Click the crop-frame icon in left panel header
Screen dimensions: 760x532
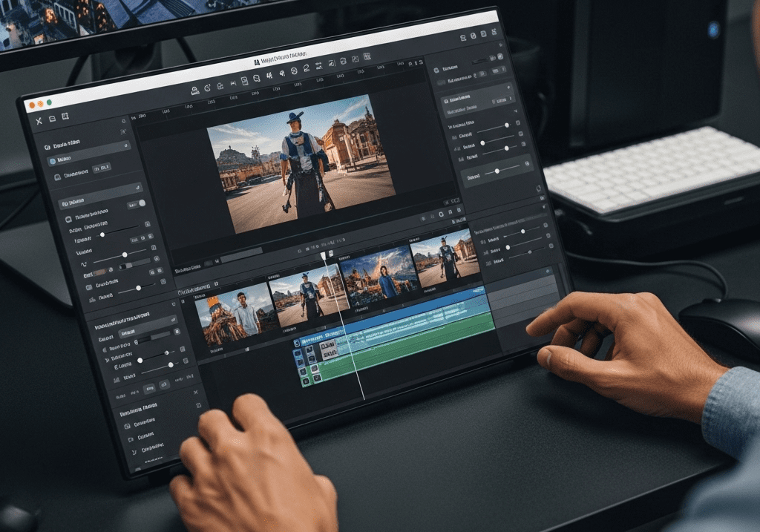coord(65,116)
